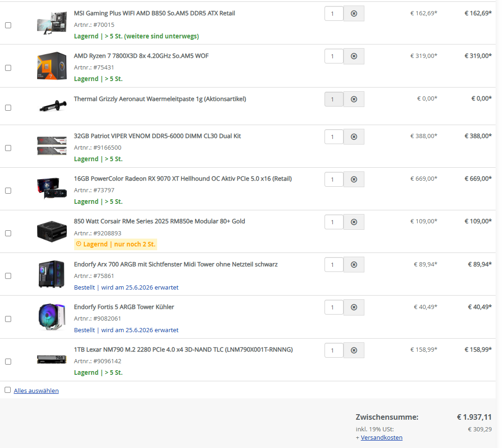
Task: Click Fortis 5 'wird am 25.6.2026 erwartet' text
Action: coord(140,330)
